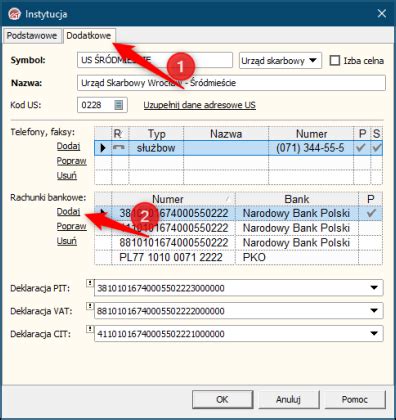
Task: Click the small icon beside the Deklaracja PIT field
Action: click(90, 283)
